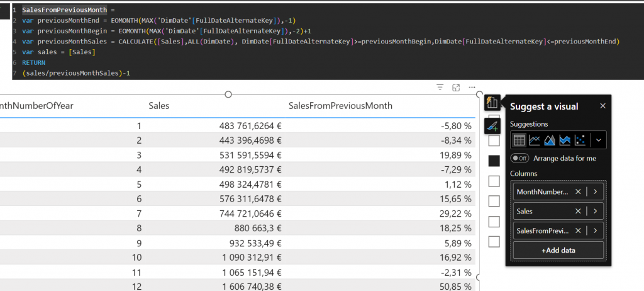Click the suggest a visual build icon

tap(492, 102)
